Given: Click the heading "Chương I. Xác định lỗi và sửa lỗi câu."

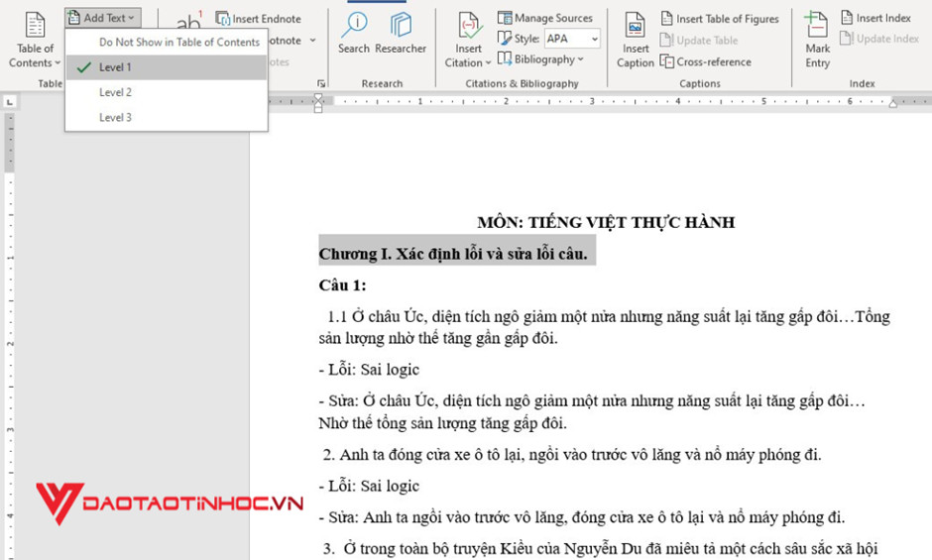Looking at the screenshot, I should pyautogui.click(x=453, y=254).
